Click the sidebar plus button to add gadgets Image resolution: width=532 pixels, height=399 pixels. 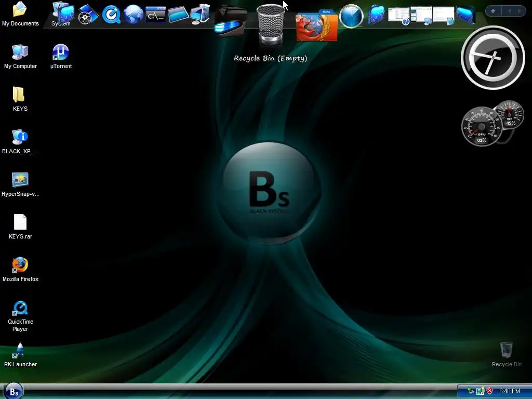pyautogui.click(x=493, y=11)
